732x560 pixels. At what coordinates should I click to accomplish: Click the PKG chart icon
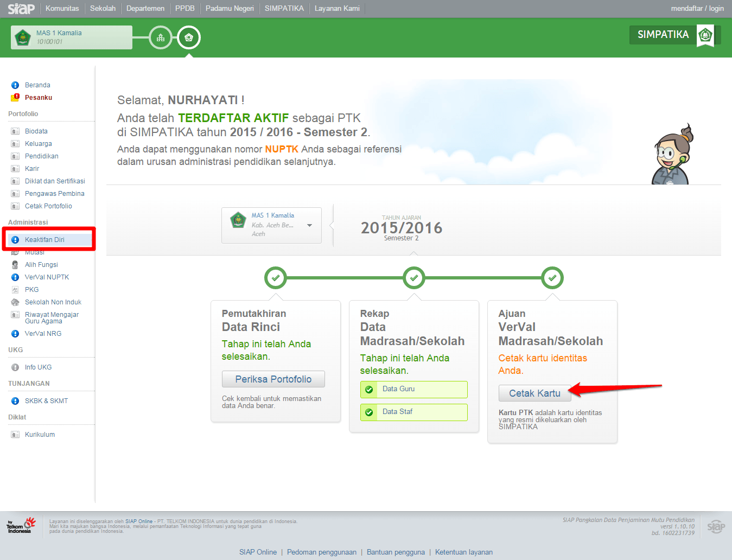(x=15, y=290)
